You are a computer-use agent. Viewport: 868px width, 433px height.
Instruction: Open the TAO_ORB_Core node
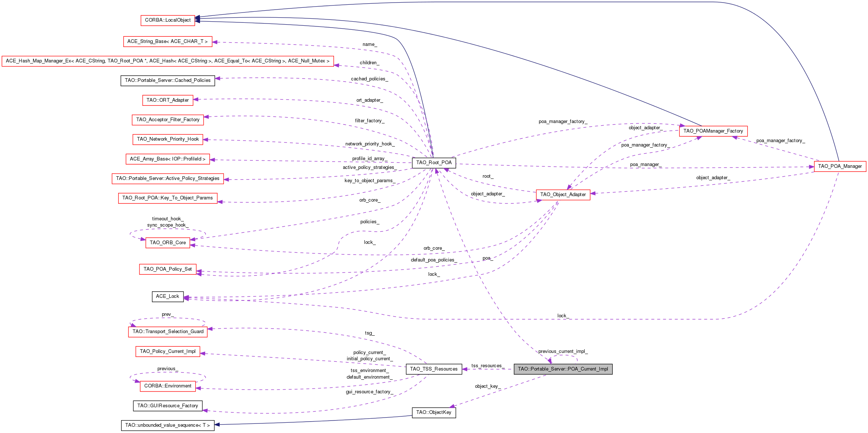tap(168, 243)
